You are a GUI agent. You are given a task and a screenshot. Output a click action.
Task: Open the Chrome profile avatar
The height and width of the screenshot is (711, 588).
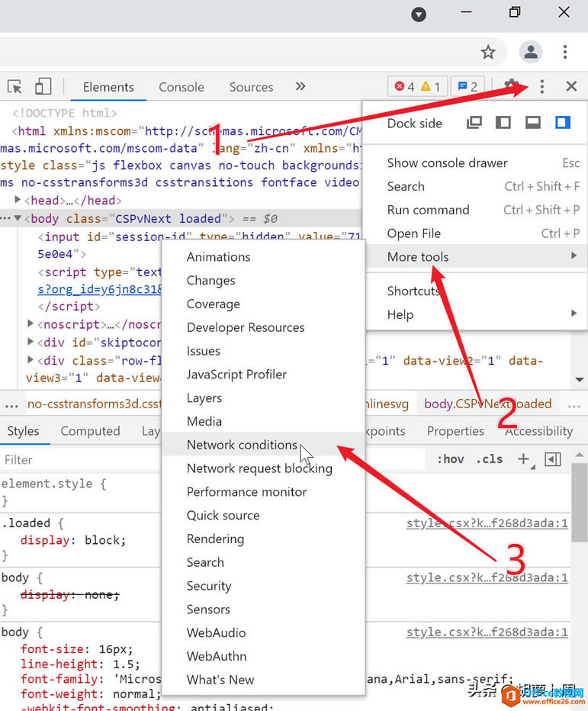coord(531,52)
